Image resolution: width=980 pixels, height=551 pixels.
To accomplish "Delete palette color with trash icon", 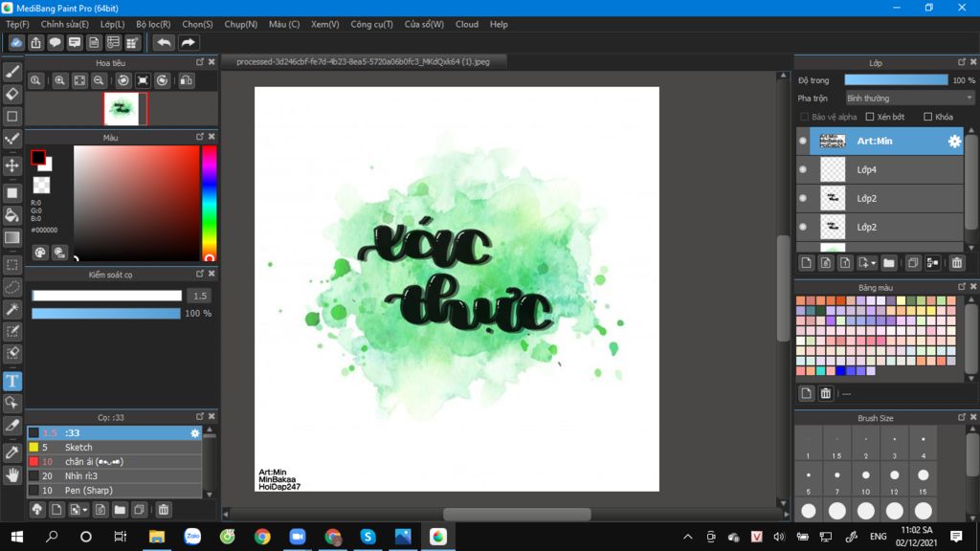I will point(826,393).
